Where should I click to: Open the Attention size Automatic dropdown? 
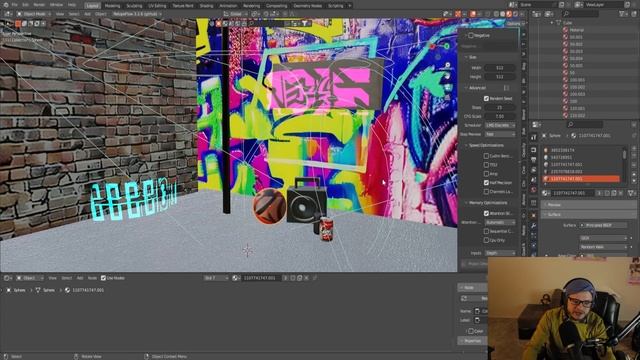coord(500,222)
